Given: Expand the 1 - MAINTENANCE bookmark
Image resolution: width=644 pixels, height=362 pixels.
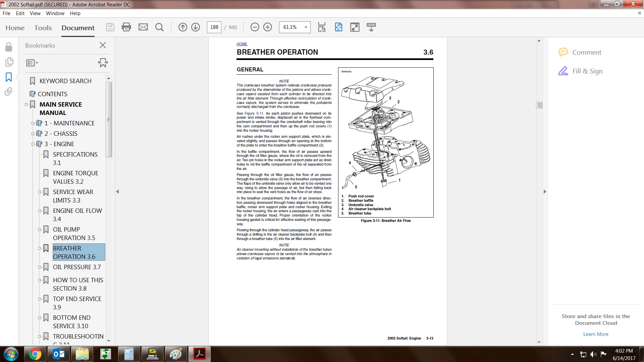Looking at the screenshot, I should pyautogui.click(x=33, y=123).
